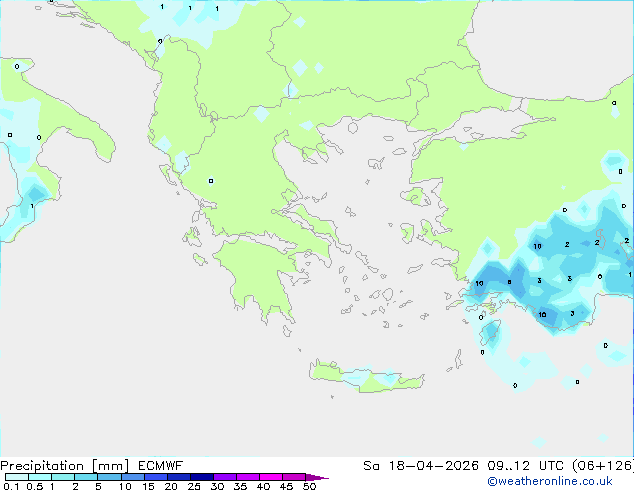Viewport: 634px width, 490px height.
Task: Pick the 15–20 mm blue legend swatch
Action: pyautogui.click(x=156, y=477)
